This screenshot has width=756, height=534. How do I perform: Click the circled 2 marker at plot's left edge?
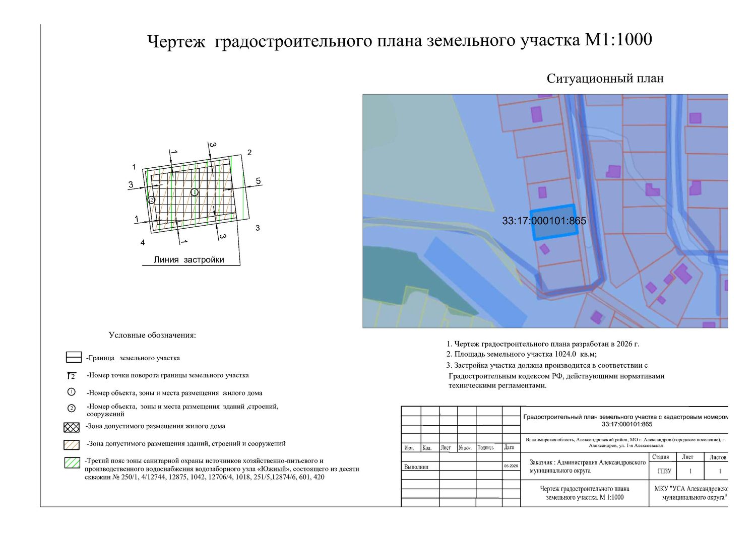pyautogui.click(x=151, y=200)
